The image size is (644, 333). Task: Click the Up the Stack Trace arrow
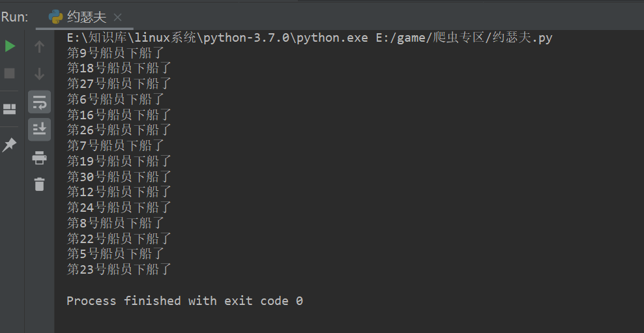pyautogui.click(x=39, y=47)
